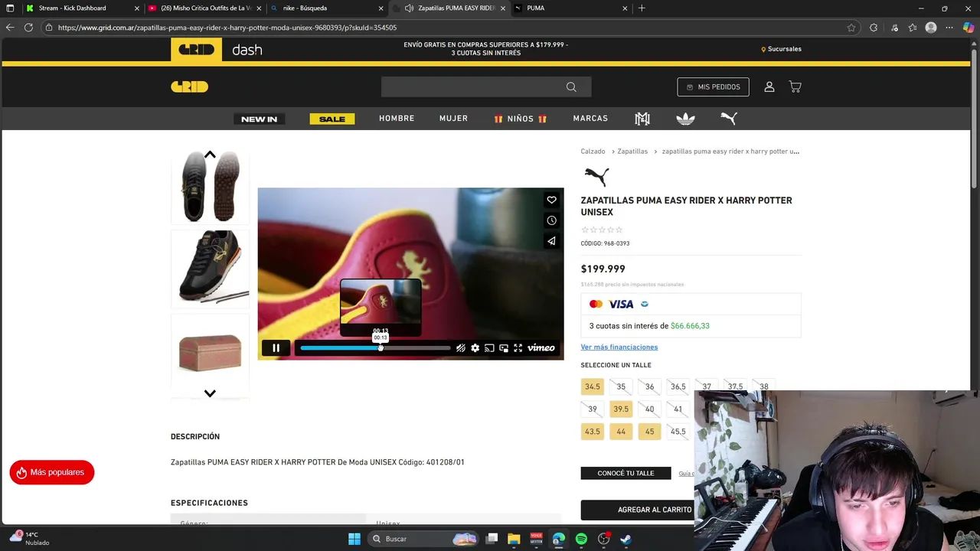Open the video settings gear
The height and width of the screenshot is (551, 980).
(x=475, y=348)
